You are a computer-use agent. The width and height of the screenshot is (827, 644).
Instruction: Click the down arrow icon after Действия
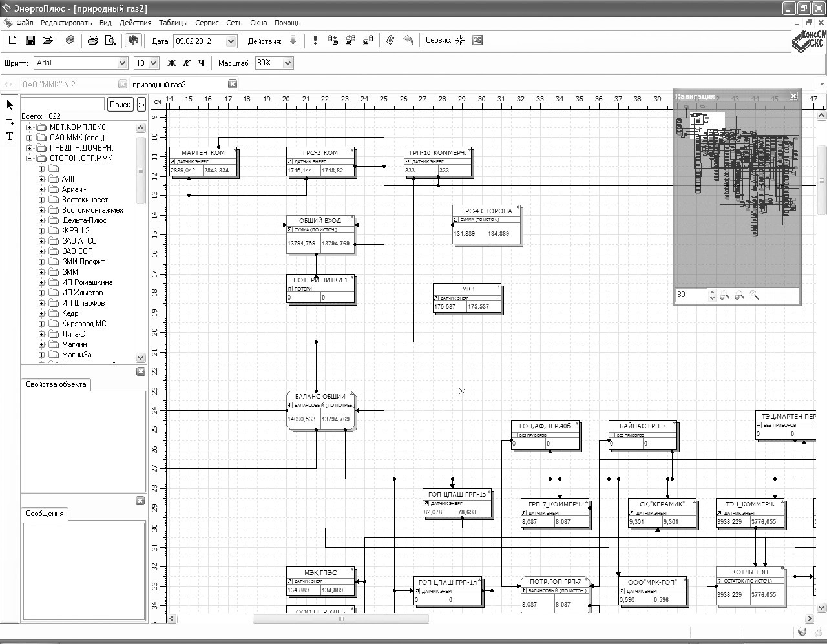point(293,40)
